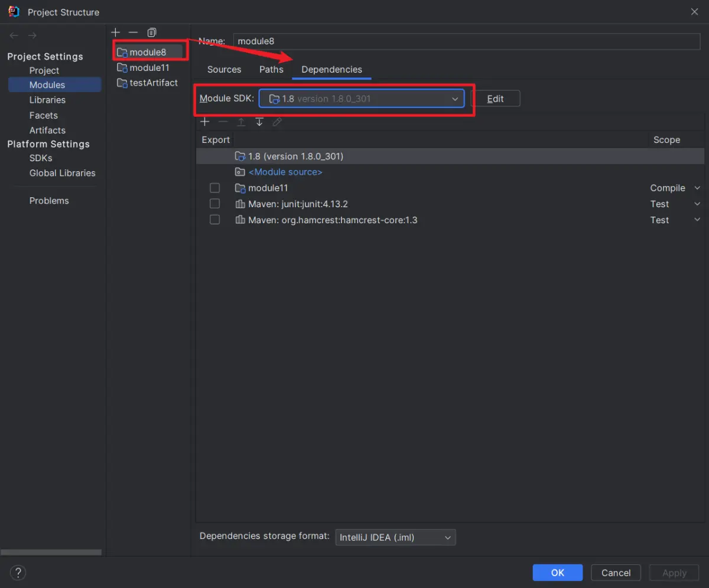Screen dimensions: 709x588
Task: Close the Project Structure dialog
Action: [x=695, y=12]
